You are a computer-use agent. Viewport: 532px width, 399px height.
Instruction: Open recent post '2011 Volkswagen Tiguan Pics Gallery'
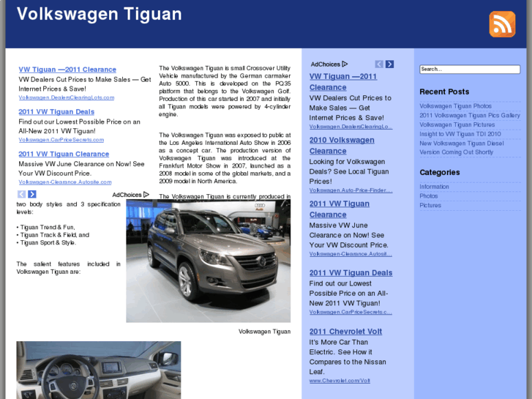[x=470, y=116]
